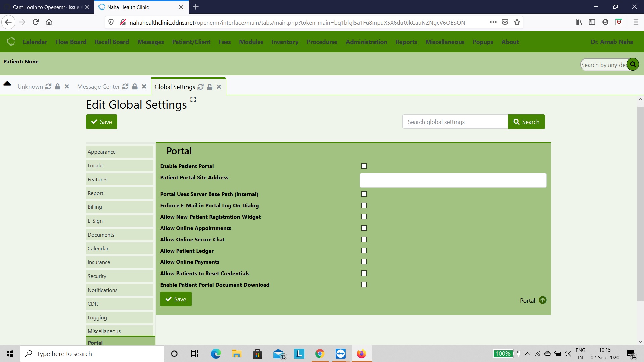Refresh the Global Settings tab
The width and height of the screenshot is (644, 362).
[x=200, y=87]
